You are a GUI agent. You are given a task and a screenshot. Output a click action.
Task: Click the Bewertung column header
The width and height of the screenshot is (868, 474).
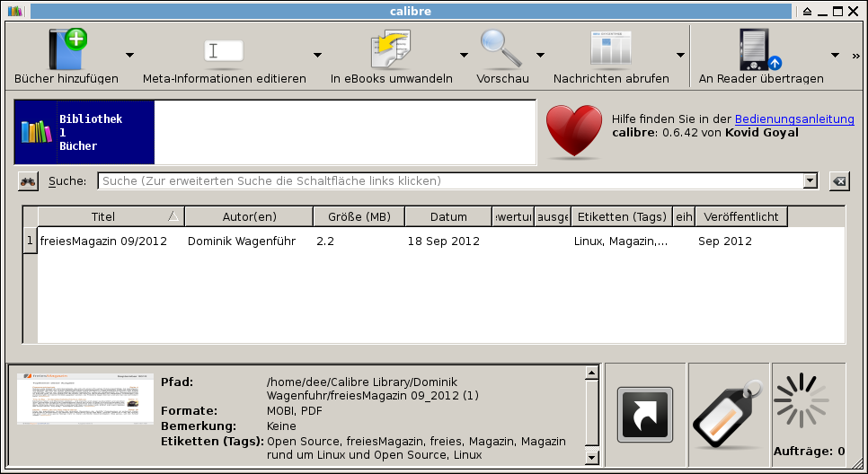tap(513, 217)
